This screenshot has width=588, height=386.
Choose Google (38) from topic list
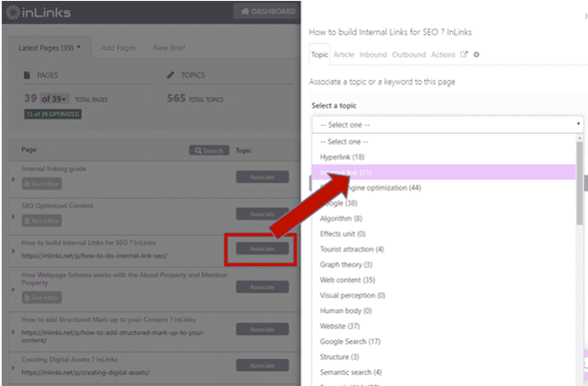pos(444,203)
